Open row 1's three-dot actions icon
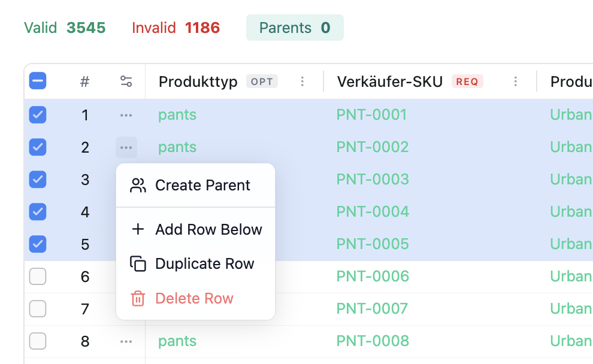The height and width of the screenshot is (364, 593). (x=126, y=114)
